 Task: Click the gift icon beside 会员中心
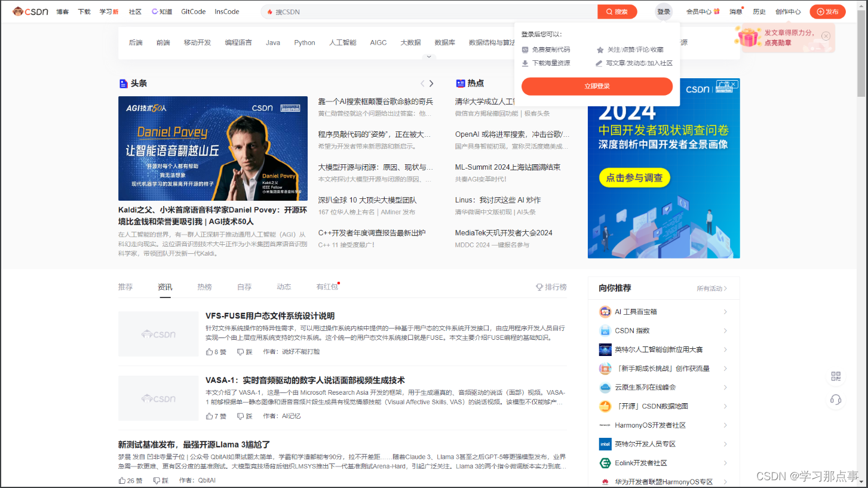[716, 11]
